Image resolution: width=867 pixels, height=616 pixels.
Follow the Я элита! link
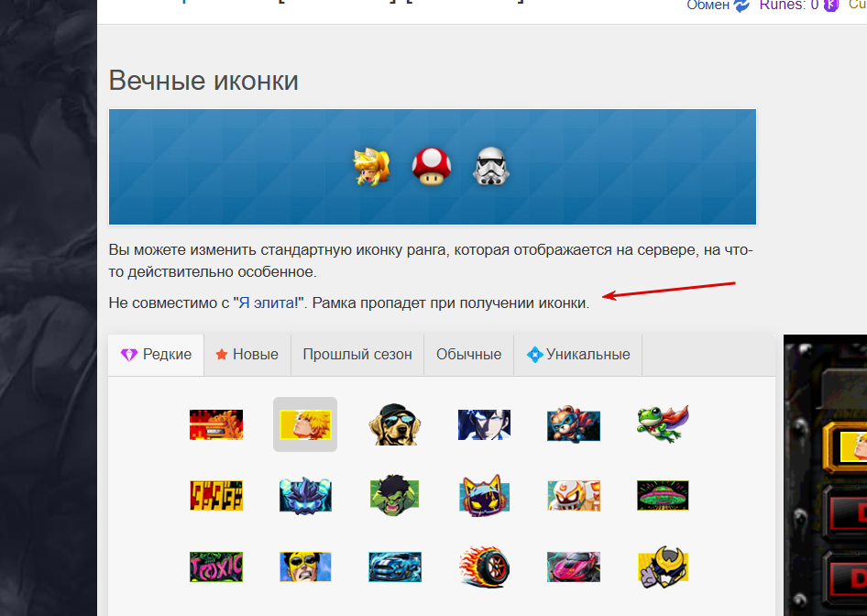click(x=269, y=303)
